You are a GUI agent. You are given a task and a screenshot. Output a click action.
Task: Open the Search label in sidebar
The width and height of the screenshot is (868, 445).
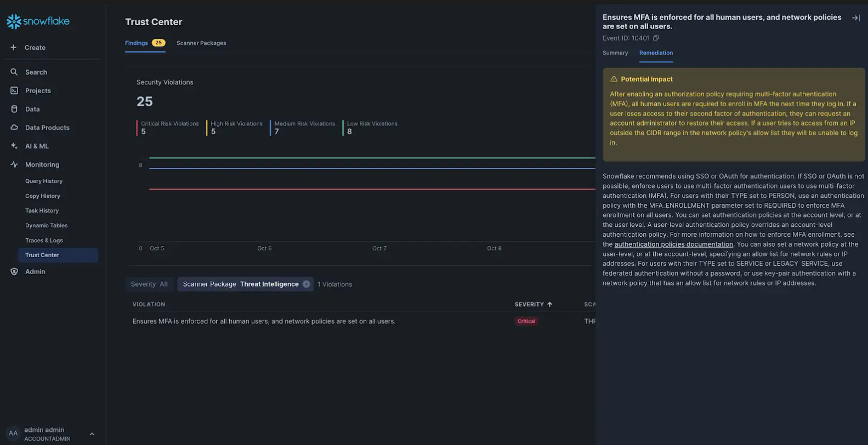[36, 72]
